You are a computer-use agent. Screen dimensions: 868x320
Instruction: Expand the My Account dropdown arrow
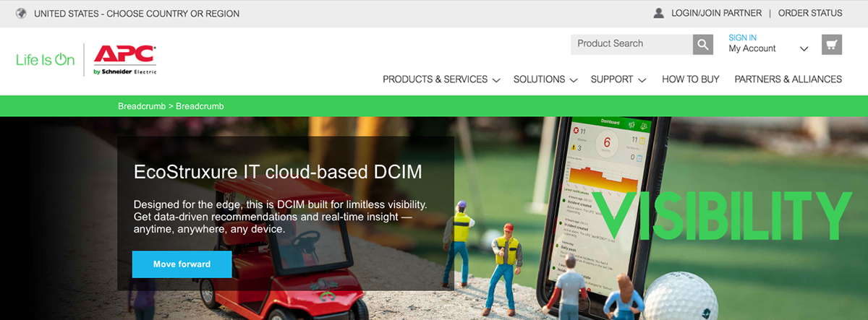click(804, 49)
